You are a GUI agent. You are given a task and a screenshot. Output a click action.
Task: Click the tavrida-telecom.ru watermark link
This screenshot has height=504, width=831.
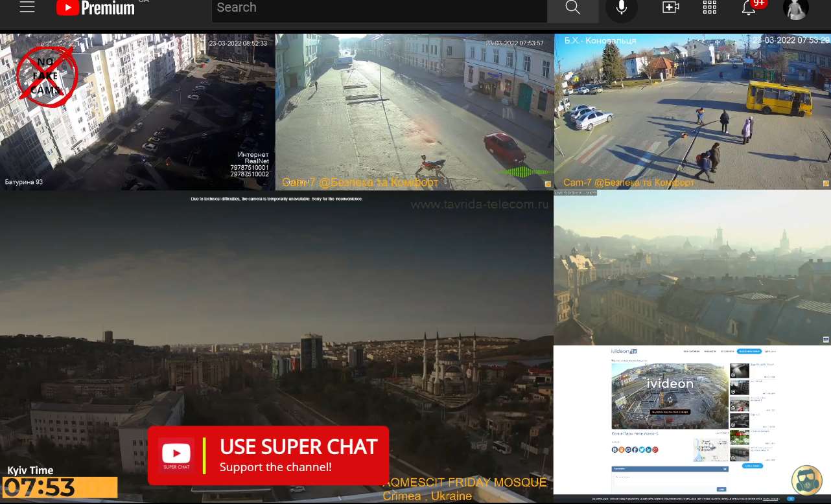point(479,205)
